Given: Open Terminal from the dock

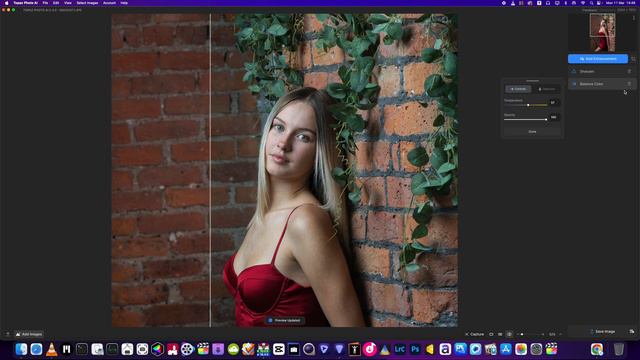Looking at the screenshot, I should coord(82,349).
